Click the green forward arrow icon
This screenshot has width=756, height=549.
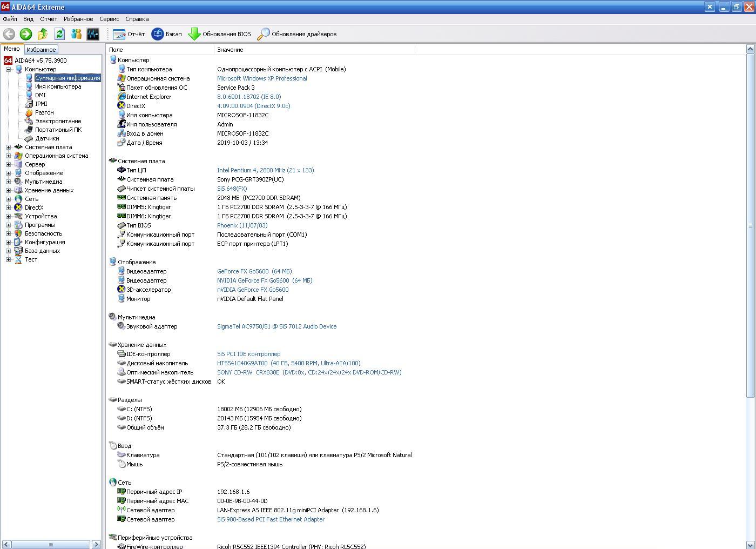pyautogui.click(x=26, y=34)
